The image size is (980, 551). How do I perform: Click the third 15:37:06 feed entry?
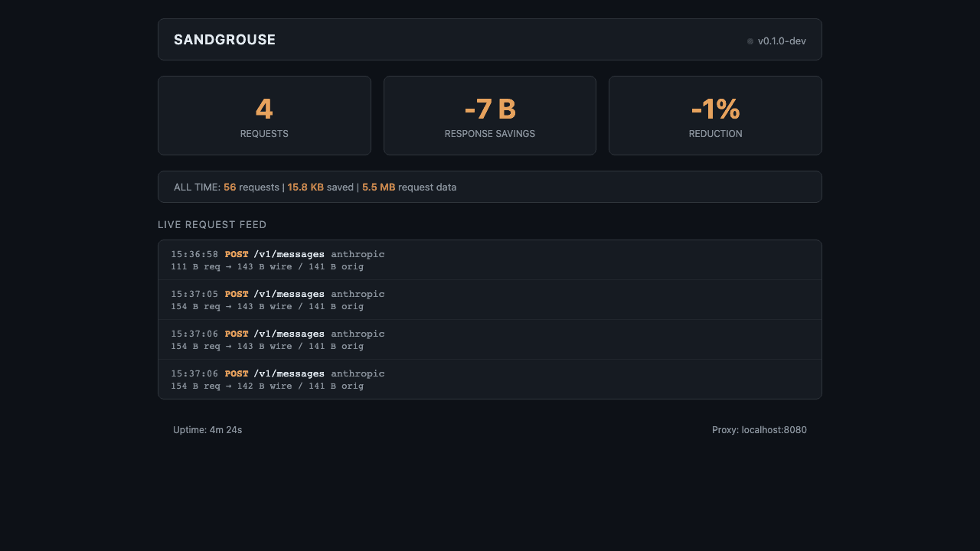tap(490, 339)
